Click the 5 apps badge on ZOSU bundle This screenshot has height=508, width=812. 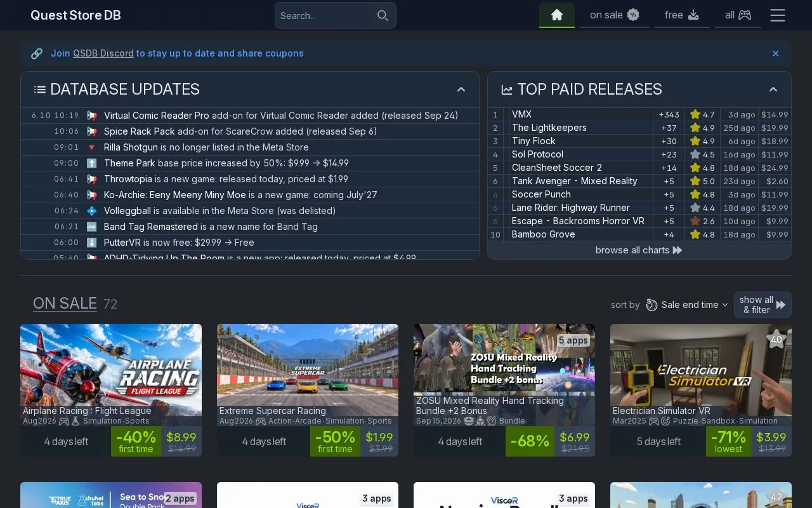coord(573,340)
